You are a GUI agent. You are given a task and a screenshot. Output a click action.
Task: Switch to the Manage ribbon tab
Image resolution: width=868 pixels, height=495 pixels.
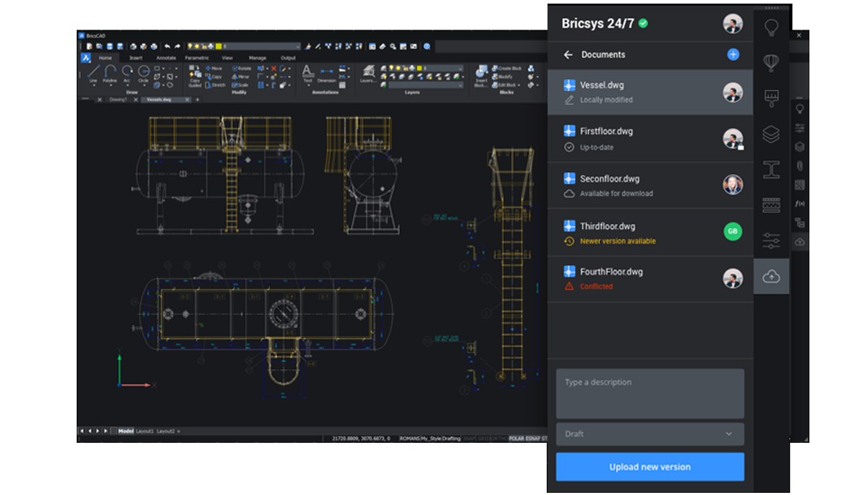click(258, 58)
